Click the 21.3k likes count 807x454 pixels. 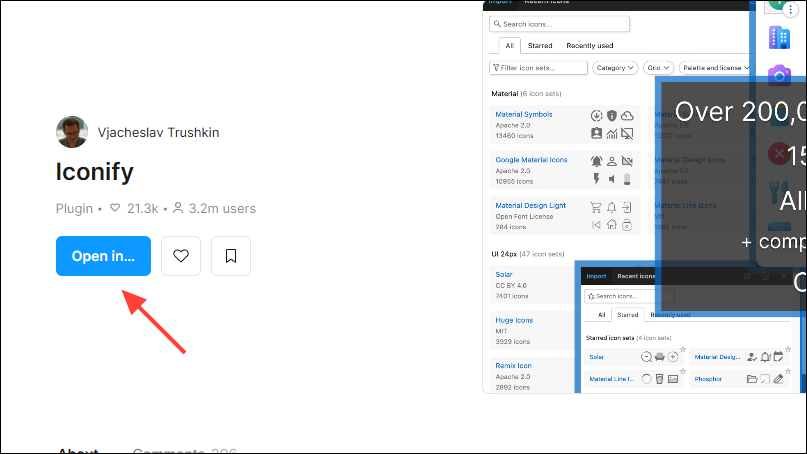click(x=143, y=208)
